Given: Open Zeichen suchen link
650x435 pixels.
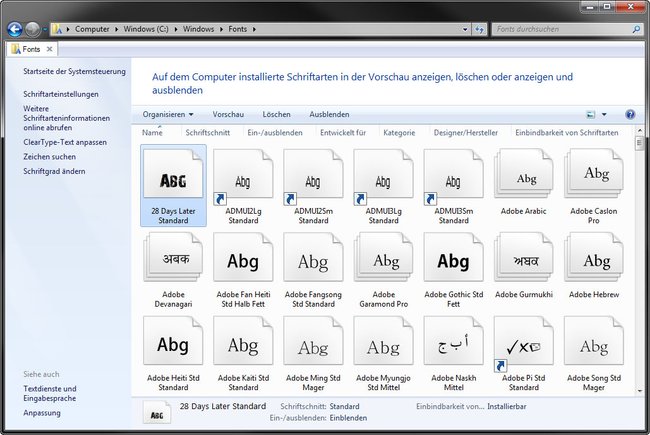Looking at the screenshot, I should [49, 157].
